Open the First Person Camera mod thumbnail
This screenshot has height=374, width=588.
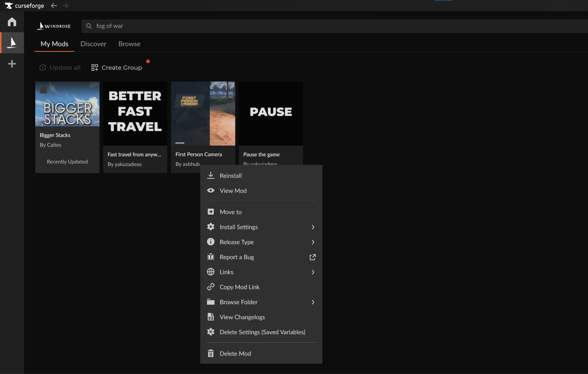203,113
